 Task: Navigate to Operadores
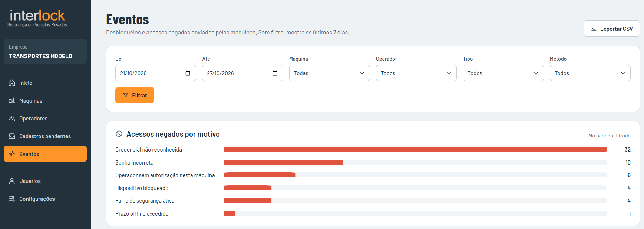pos(45,118)
